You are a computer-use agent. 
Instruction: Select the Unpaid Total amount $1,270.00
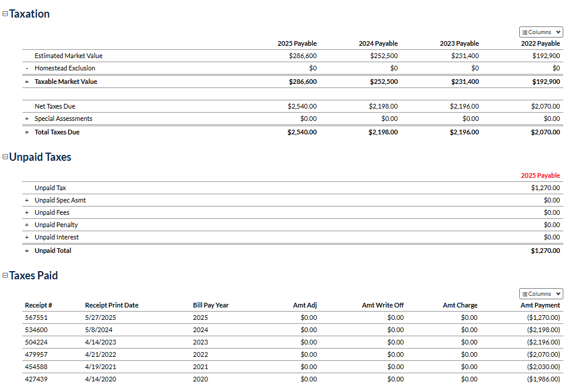pos(545,251)
